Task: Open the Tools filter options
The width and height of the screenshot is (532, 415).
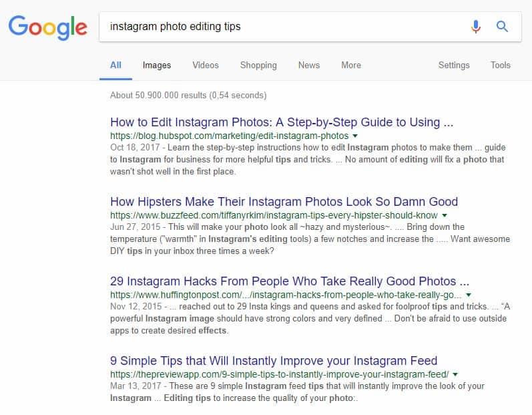Action: point(501,65)
